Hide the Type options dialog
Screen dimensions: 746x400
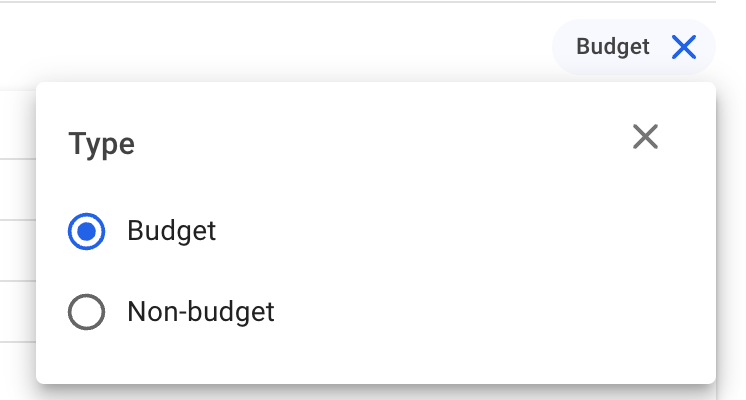(645, 137)
